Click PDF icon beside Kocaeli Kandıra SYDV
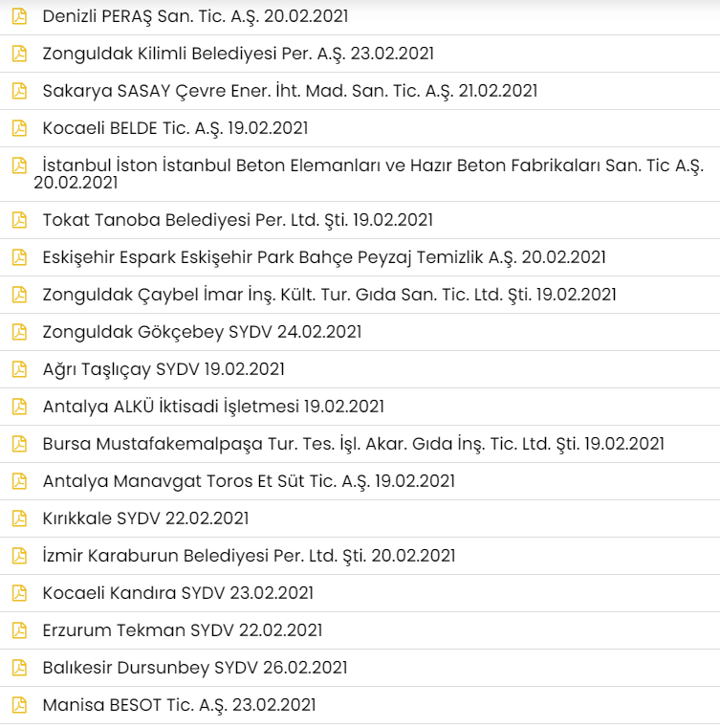The width and height of the screenshot is (720, 728). pyautogui.click(x=19, y=593)
